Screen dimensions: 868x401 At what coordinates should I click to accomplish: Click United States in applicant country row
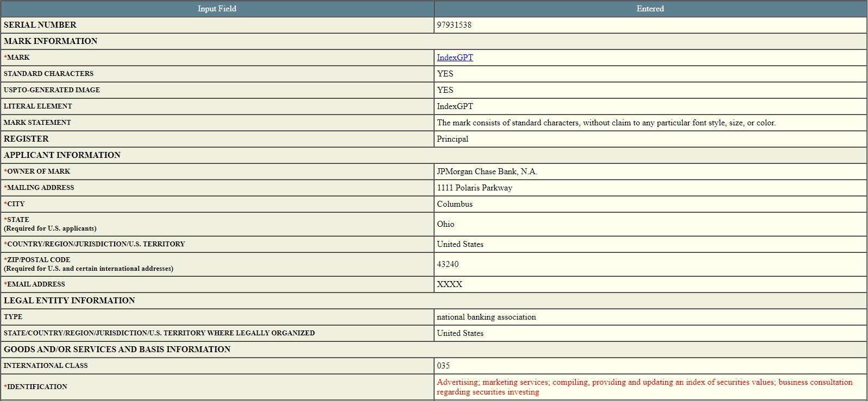pyautogui.click(x=460, y=244)
